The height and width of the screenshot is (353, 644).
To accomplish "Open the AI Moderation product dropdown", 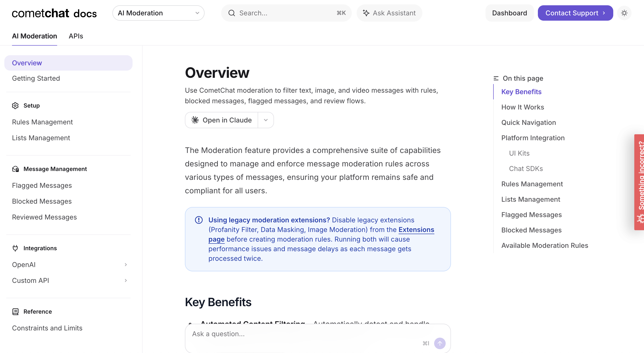I will 158,13.
